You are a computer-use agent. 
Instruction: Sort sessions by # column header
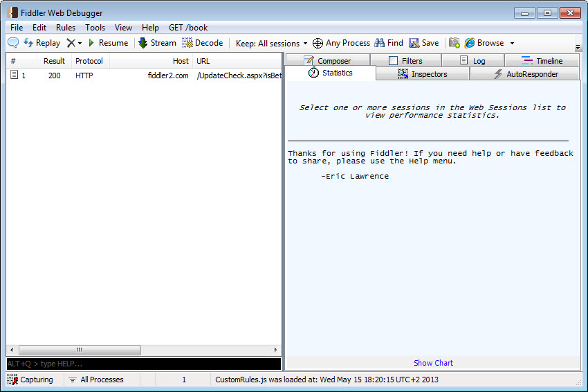[21, 61]
